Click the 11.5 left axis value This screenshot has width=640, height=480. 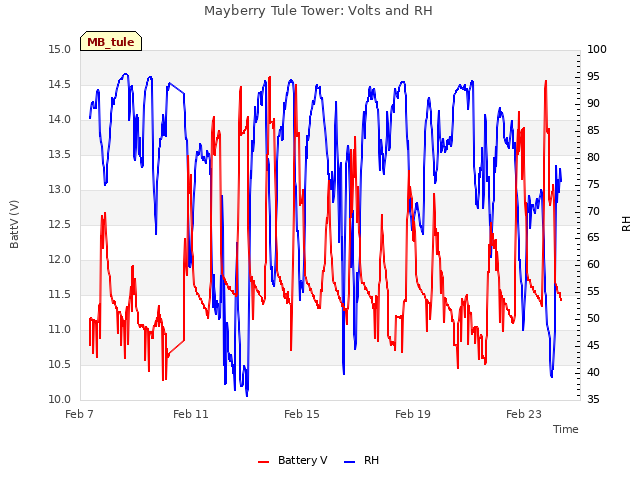pos(60,295)
